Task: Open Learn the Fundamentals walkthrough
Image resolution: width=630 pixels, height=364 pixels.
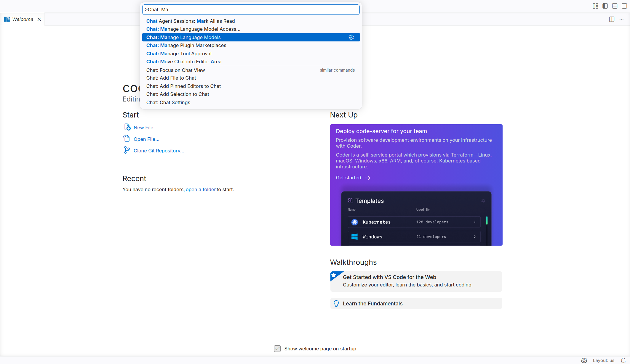Action: point(416,303)
